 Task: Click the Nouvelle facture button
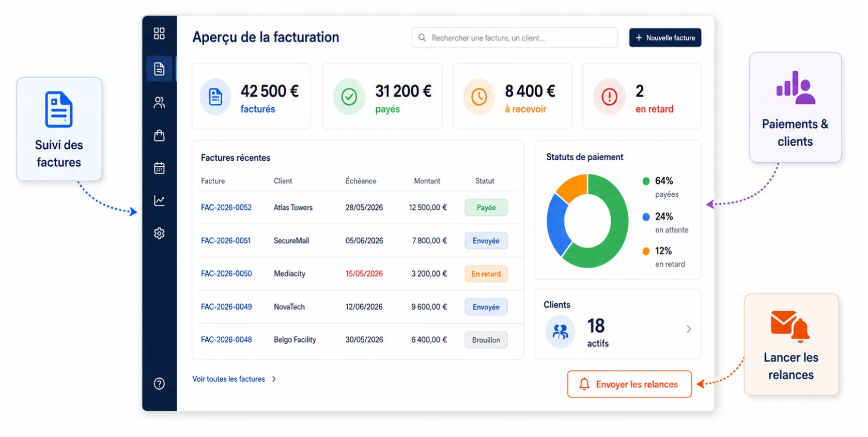point(665,38)
